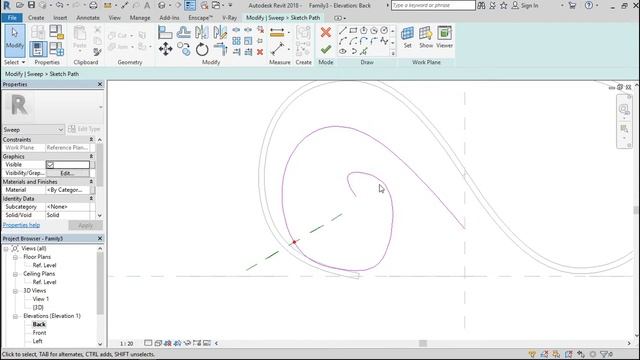
Task: Cancel edit mode with red X
Action: (326, 32)
